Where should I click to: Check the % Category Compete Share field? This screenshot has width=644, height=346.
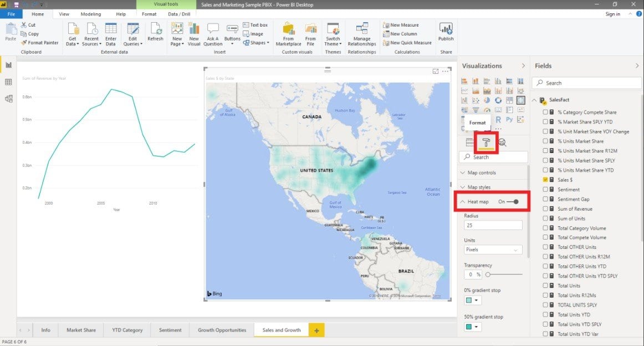point(545,112)
